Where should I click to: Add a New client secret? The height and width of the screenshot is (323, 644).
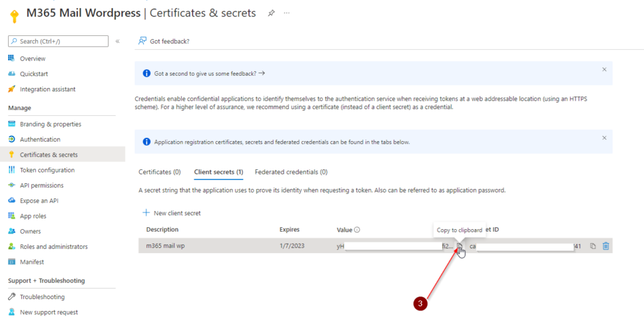[x=172, y=213]
